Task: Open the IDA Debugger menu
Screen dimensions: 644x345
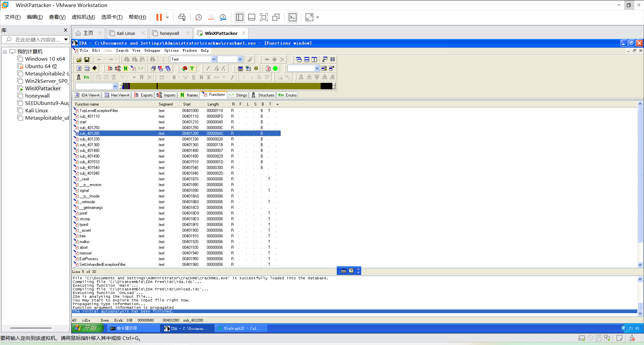Action: click(152, 51)
